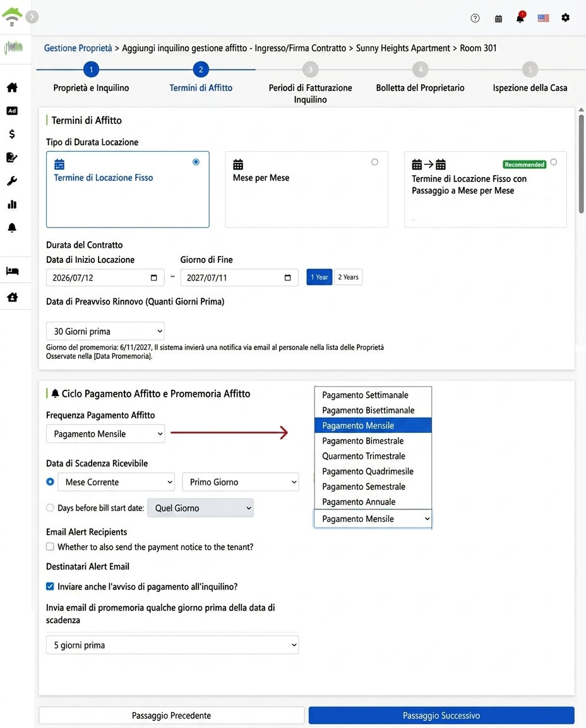Image resolution: width=586 pixels, height=728 pixels.
Task: Open Frequenza Pagamento Affitto dropdown
Action: [x=105, y=434]
